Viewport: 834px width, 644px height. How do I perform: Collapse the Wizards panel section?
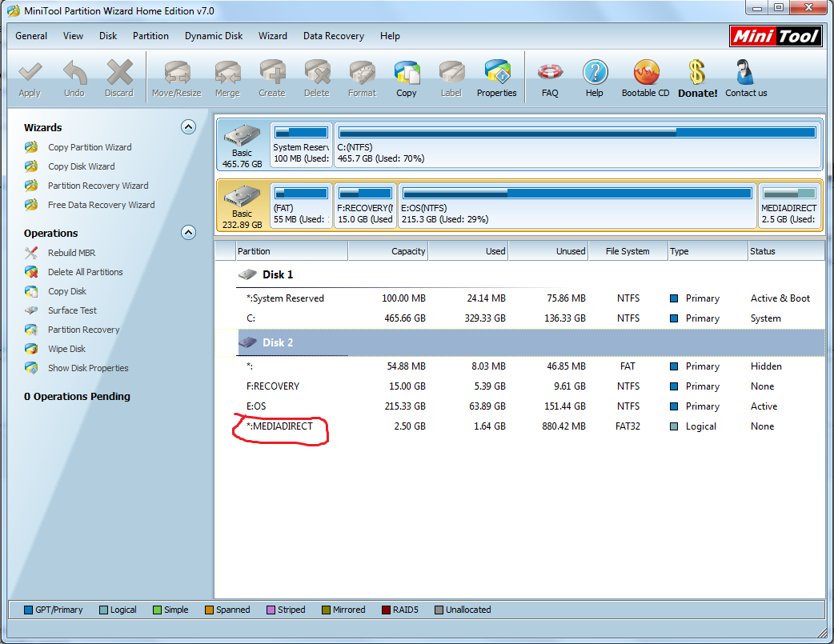(188, 127)
